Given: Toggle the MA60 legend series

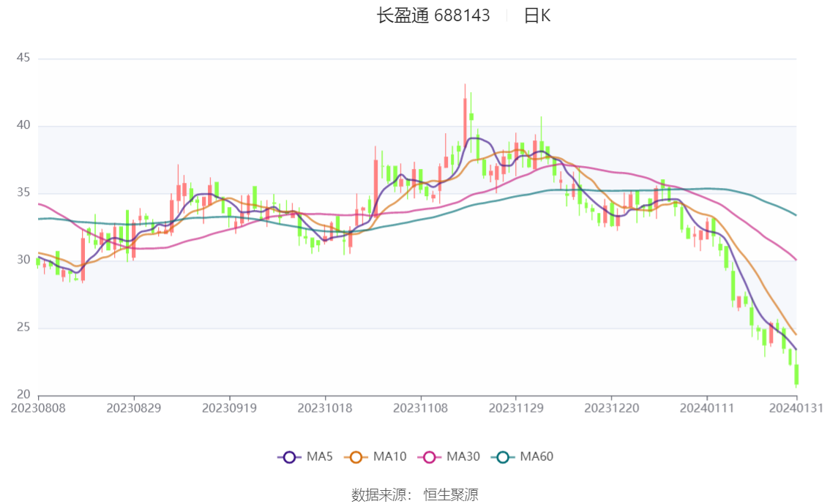Looking at the screenshot, I should [x=523, y=457].
